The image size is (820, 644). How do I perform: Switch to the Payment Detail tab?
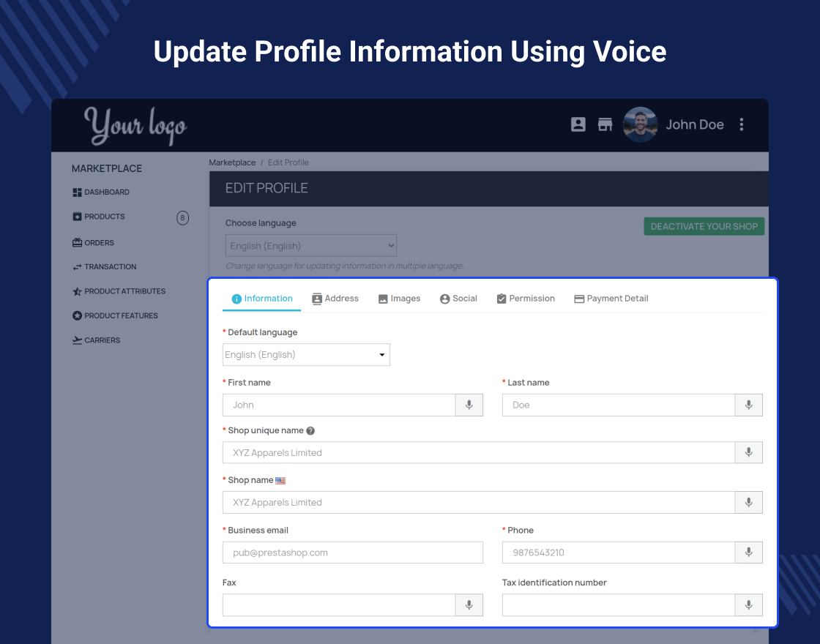point(611,299)
